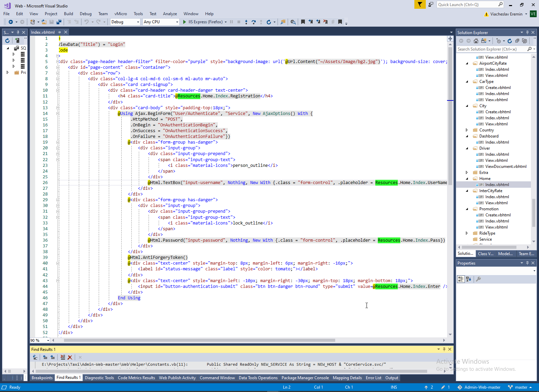Click the yellow feedback filter icon near Quick Launch
This screenshot has width=539, height=392.
[420, 4]
